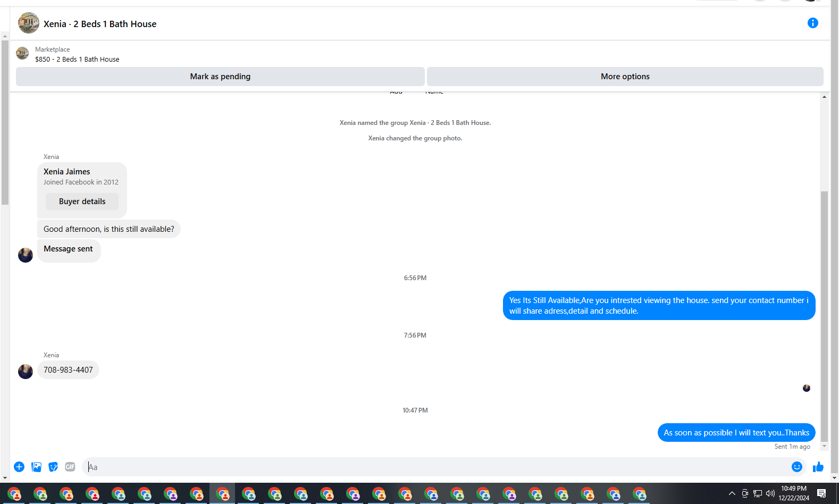Click Xenia's avatar beside Message sent
Image resolution: width=839 pixels, height=504 pixels.
26,255
